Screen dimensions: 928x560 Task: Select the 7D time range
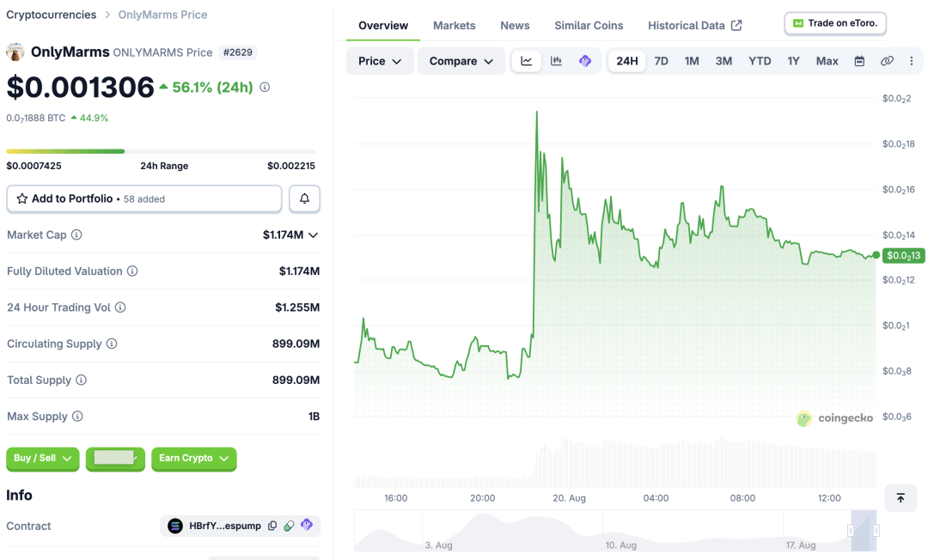pyautogui.click(x=661, y=61)
